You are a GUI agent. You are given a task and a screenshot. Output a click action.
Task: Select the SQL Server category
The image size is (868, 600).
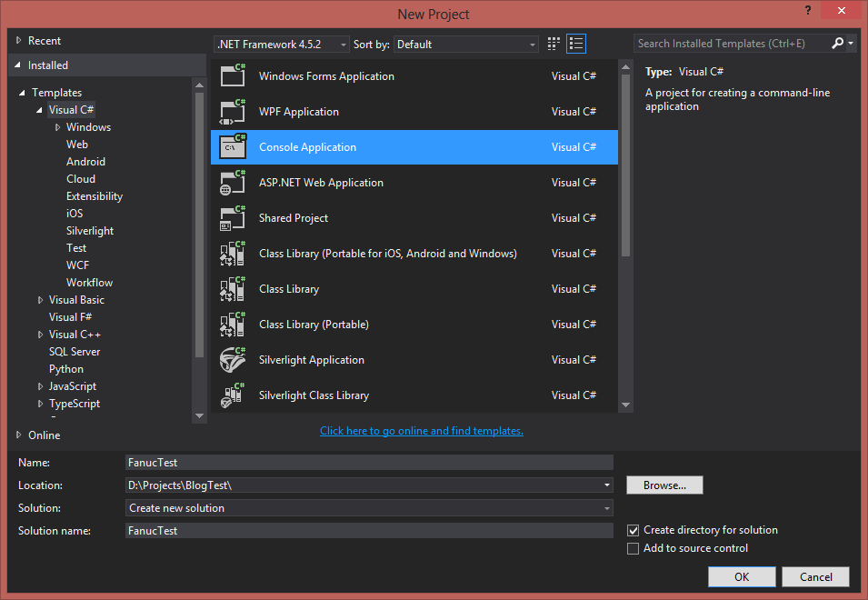coord(75,352)
